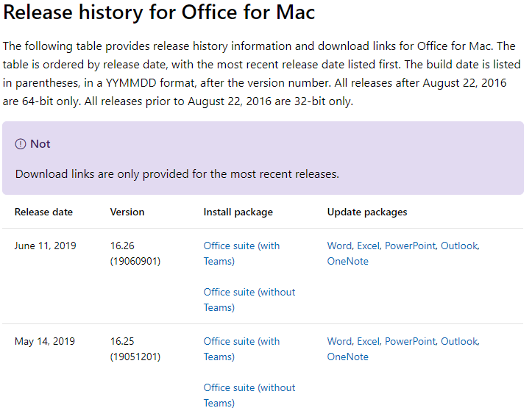Click the Version column header
Viewport: 532px width, 419px height.
tap(127, 212)
